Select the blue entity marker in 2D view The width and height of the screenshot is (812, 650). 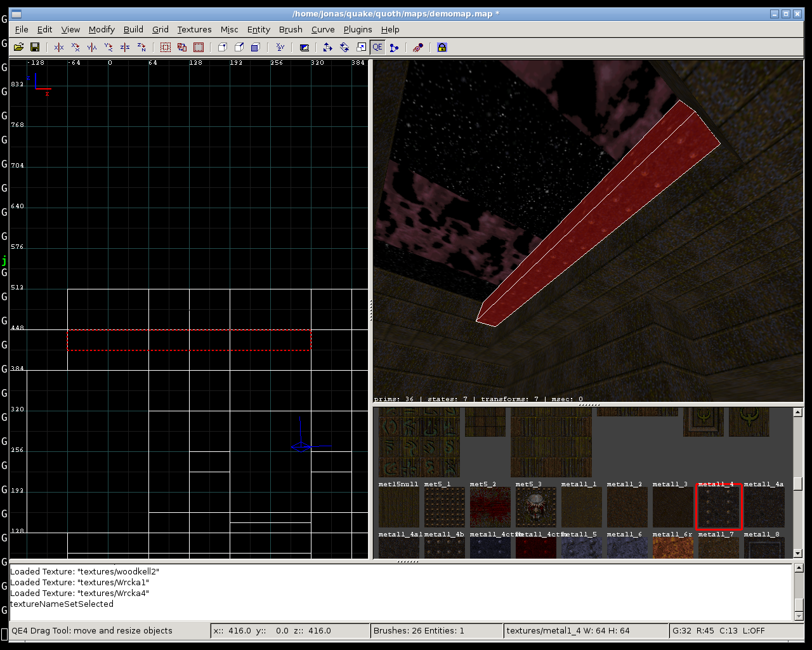point(301,446)
